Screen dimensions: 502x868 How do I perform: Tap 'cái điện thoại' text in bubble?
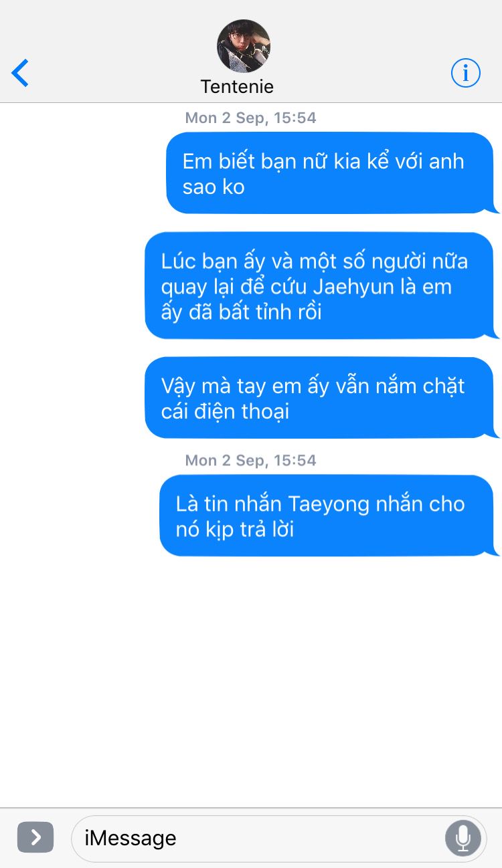[225, 411]
